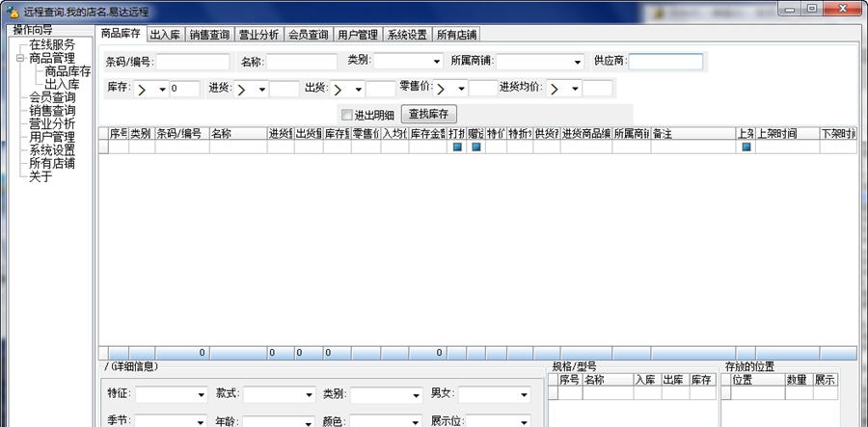Toggle the 上架 checkbox in grid row
The height and width of the screenshot is (427, 868).
point(746,147)
